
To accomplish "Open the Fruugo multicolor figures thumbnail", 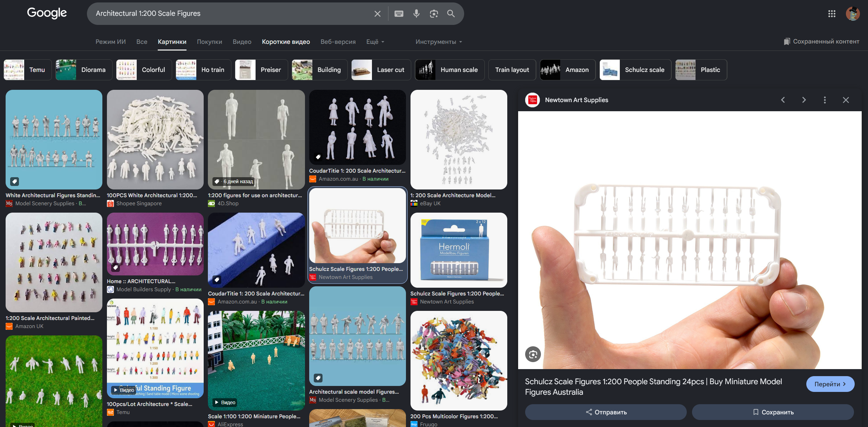I will coord(459,361).
